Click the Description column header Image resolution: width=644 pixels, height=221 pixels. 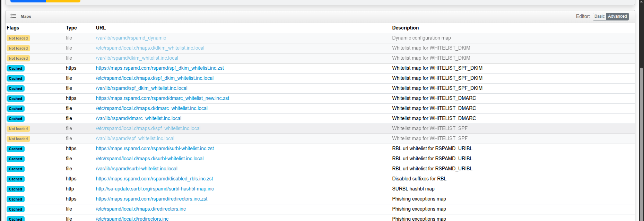click(405, 28)
